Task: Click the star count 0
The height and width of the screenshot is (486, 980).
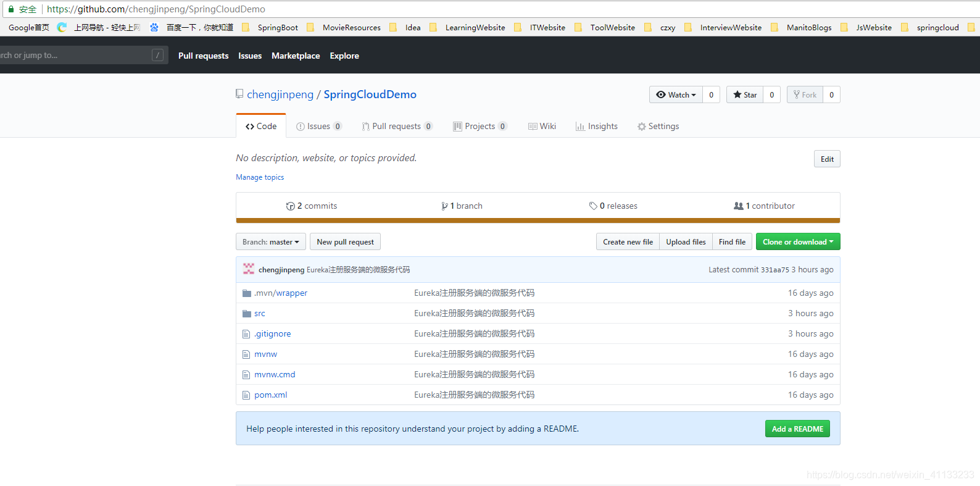Action: pos(771,94)
